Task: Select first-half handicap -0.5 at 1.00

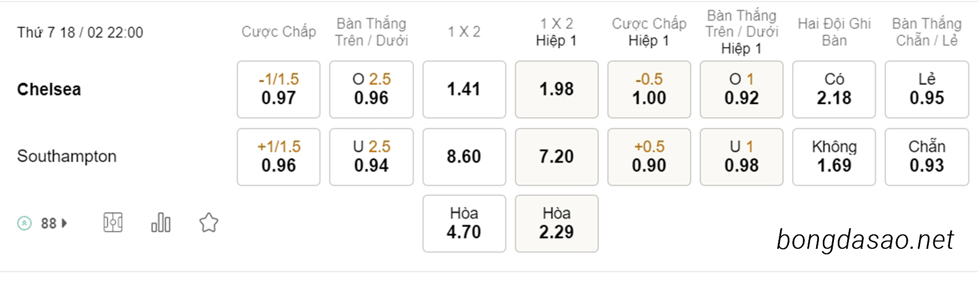Action: pos(649,89)
